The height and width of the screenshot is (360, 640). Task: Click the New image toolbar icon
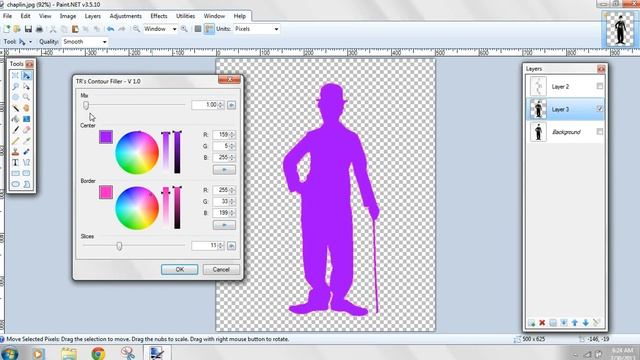click(x=7, y=29)
